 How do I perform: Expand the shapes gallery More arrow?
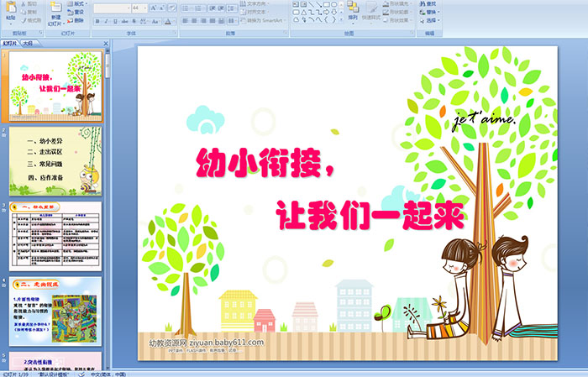point(341,19)
